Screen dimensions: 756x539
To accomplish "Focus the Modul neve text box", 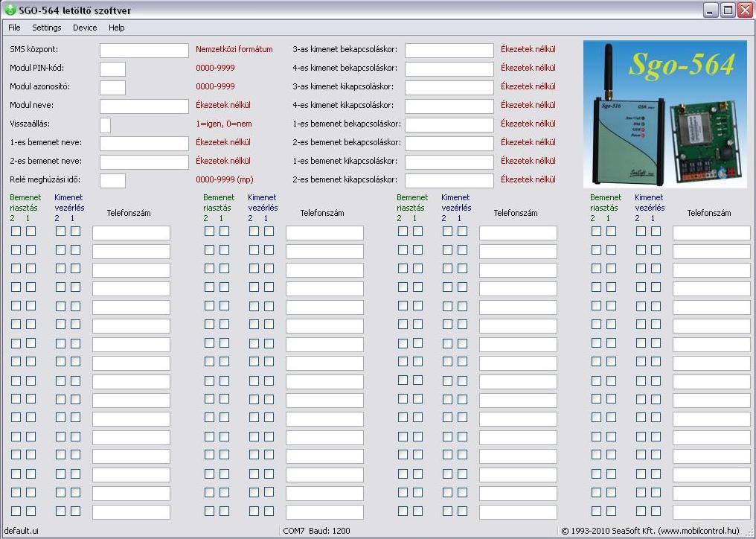I will click(x=144, y=106).
